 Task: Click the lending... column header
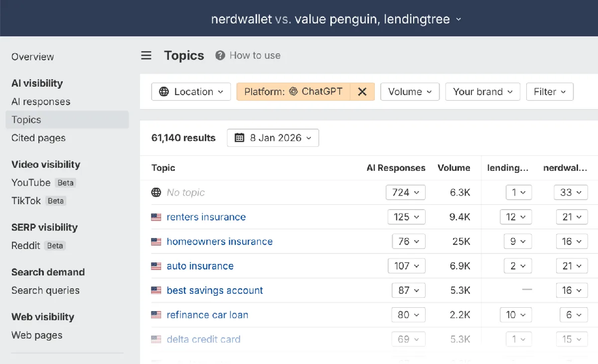click(508, 168)
